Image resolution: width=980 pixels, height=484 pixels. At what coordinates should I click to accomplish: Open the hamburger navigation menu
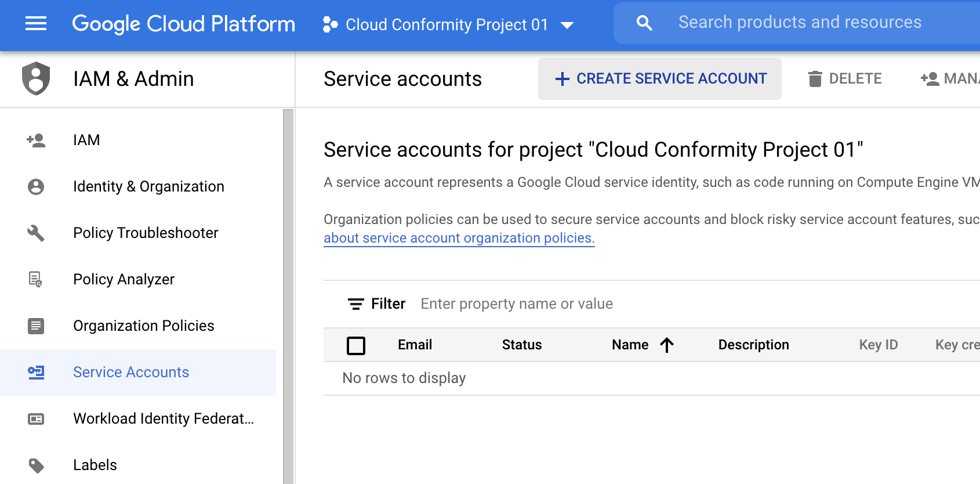click(36, 24)
